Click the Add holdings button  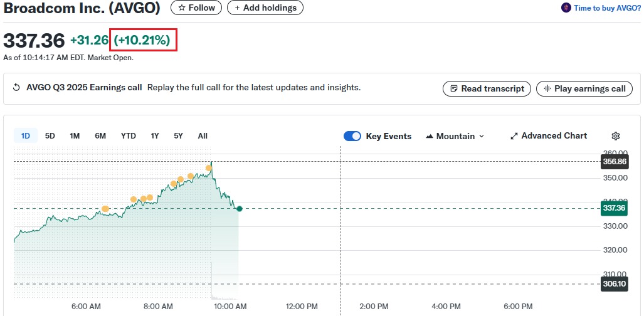click(x=265, y=8)
